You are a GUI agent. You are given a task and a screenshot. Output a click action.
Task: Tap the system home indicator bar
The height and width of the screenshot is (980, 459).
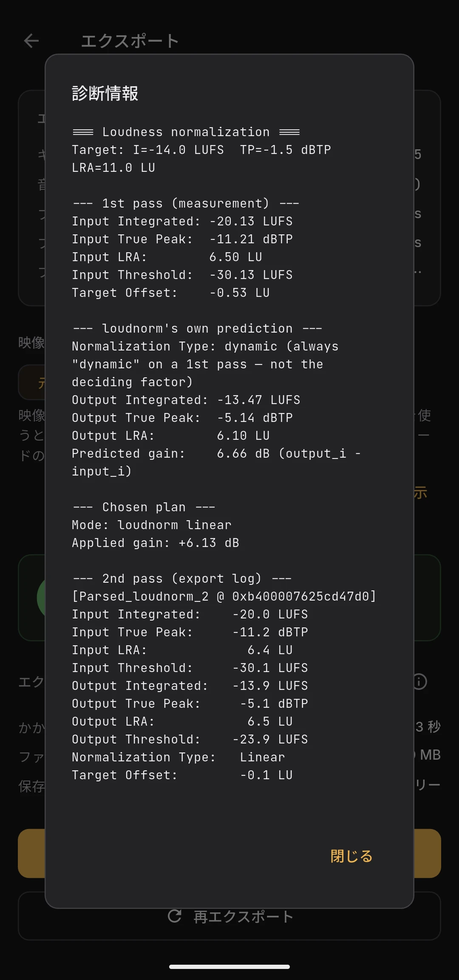coord(229,966)
